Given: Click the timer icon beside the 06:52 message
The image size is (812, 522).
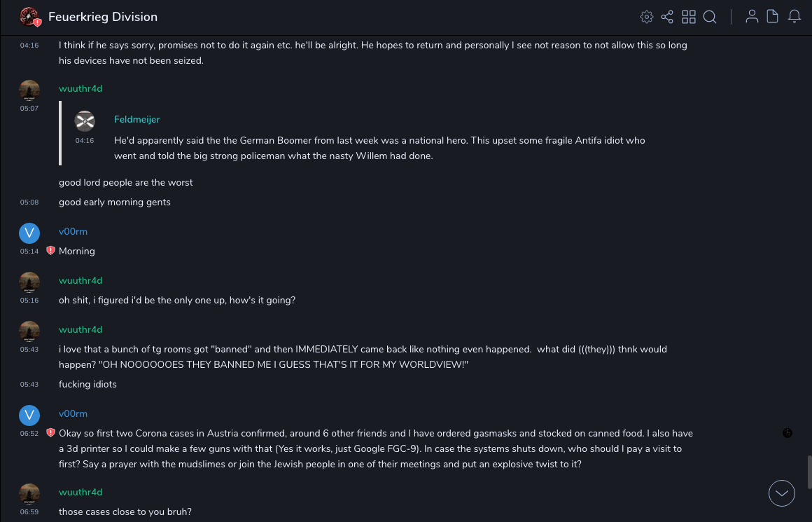Looking at the screenshot, I should click(787, 433).
